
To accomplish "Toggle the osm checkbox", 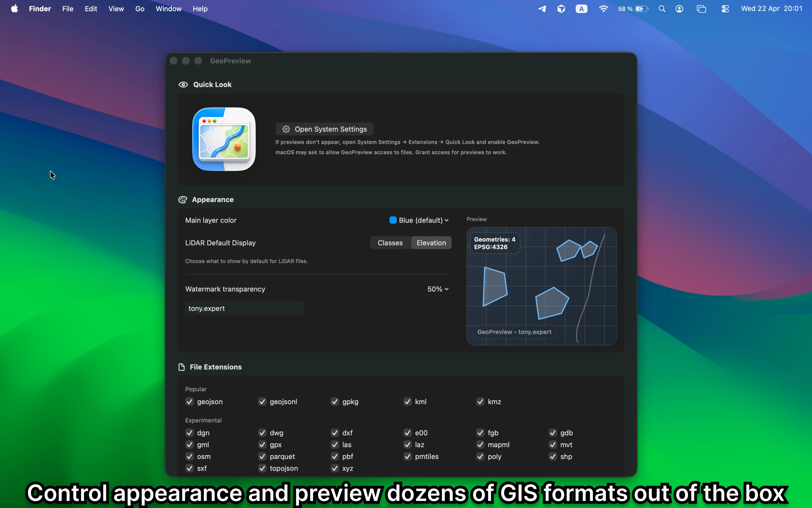I will (189, 456).
